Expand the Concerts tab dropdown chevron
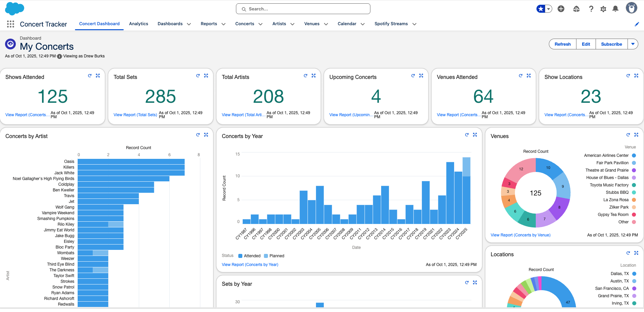The image size is (644, 312). pyautogui.click(x=260, y=24)
